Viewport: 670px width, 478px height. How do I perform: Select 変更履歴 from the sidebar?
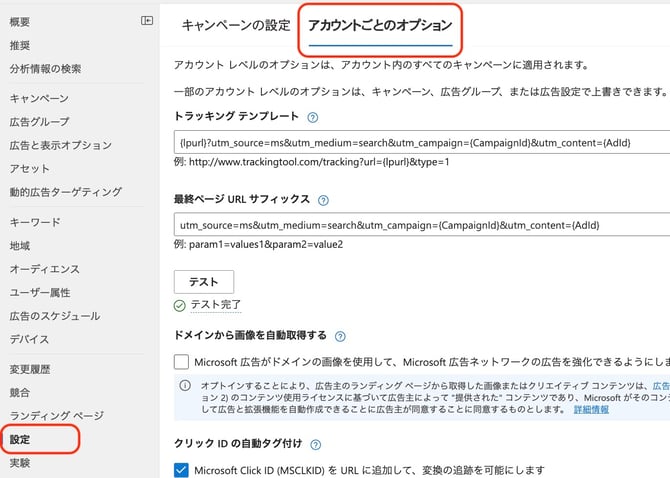pos(30,369)
